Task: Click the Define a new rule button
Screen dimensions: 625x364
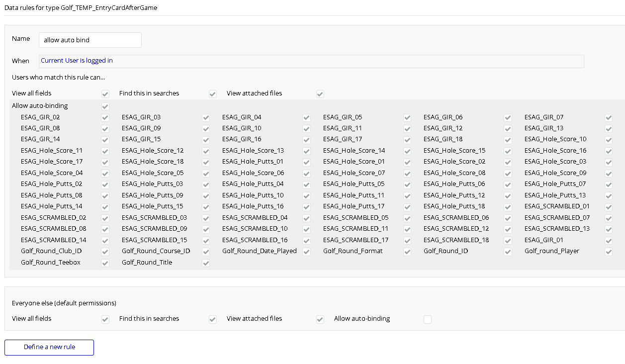Action: [x=49, y=347]
